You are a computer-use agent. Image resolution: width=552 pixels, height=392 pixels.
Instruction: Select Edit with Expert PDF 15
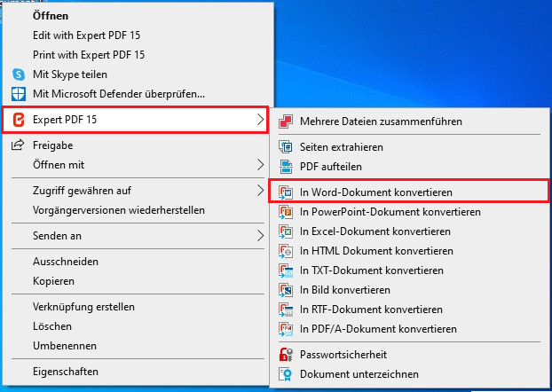coord(87,35)
